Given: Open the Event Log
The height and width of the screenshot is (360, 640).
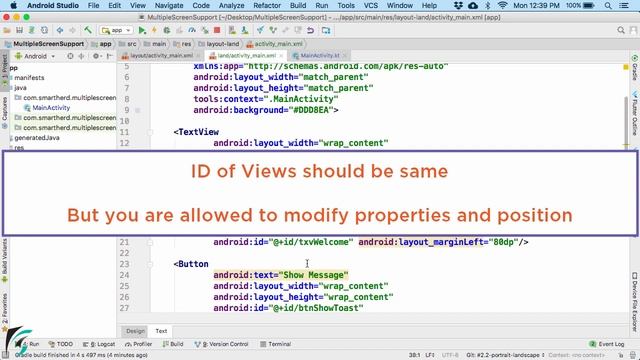Looking at the screenshot, I should pyautogui.click(x=607, y=344).
